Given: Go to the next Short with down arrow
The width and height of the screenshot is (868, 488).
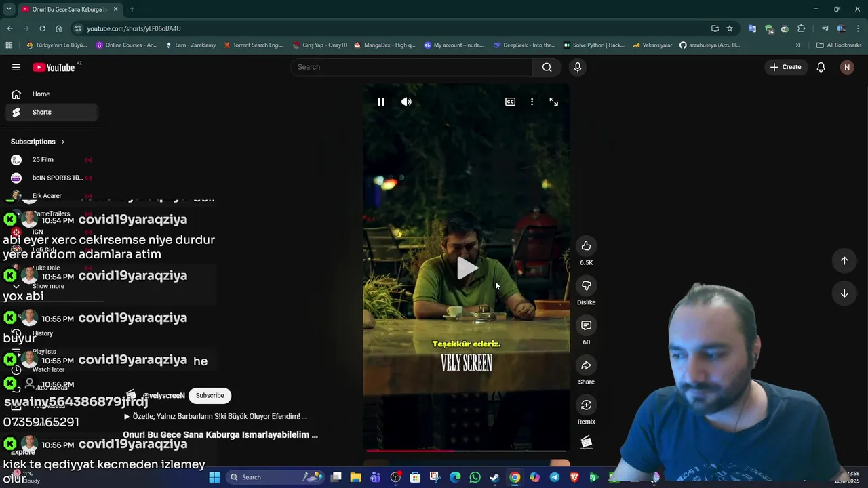Looking at the screenshot, I should (x=844, y=293).
